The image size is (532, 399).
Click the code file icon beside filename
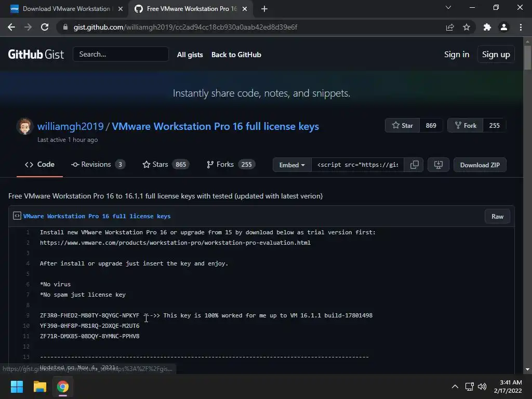[17, 216]
